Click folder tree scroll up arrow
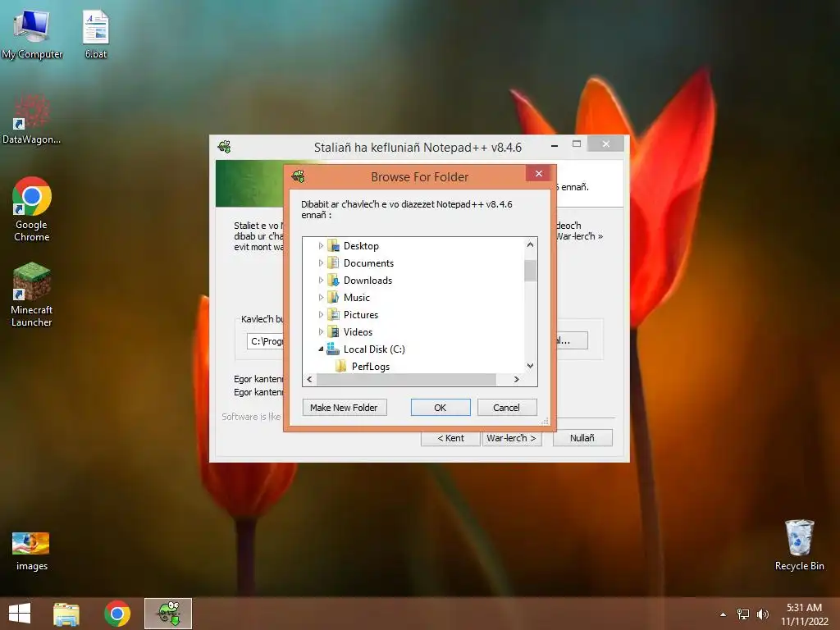This screenshot has height=630, width=840. click(531, 244)
